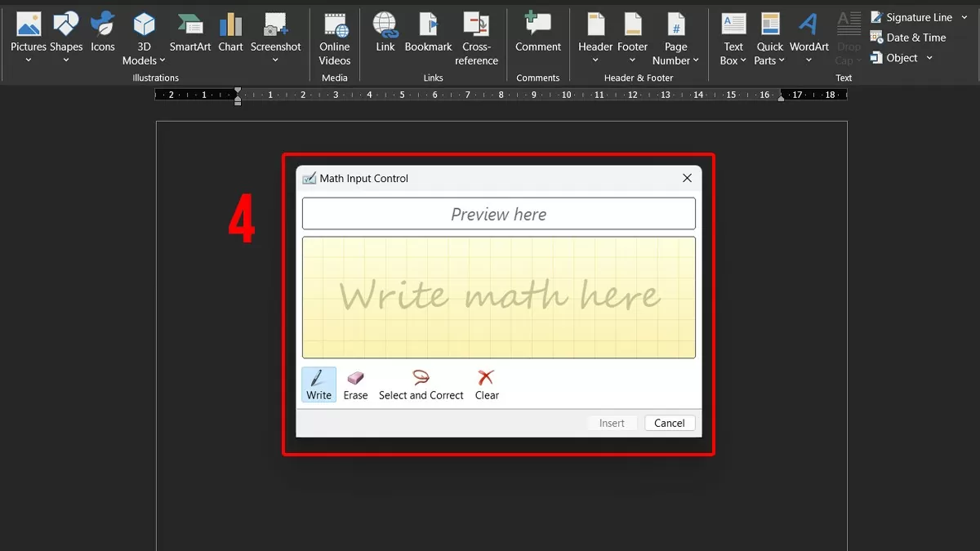
Task: Clear the math writing area
Action: (487, 384)
